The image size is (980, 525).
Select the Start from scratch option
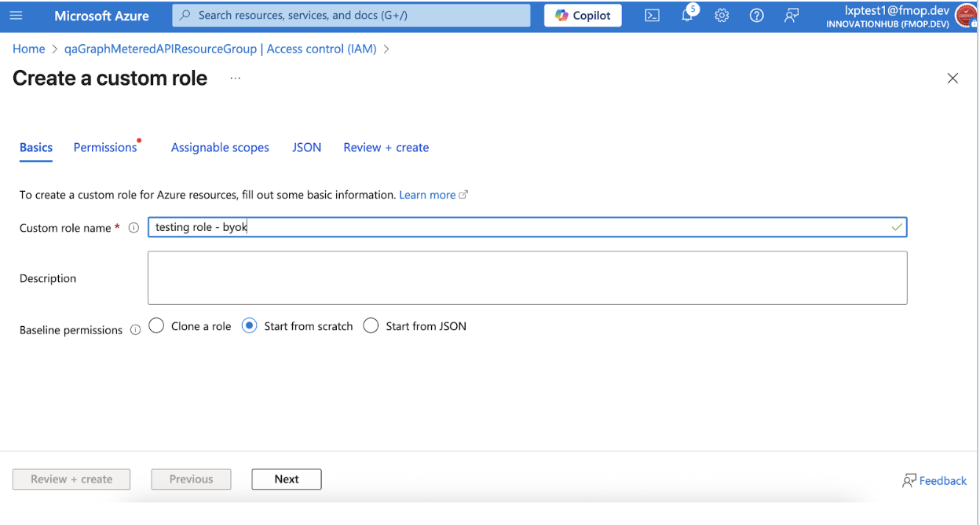(297, 326)
